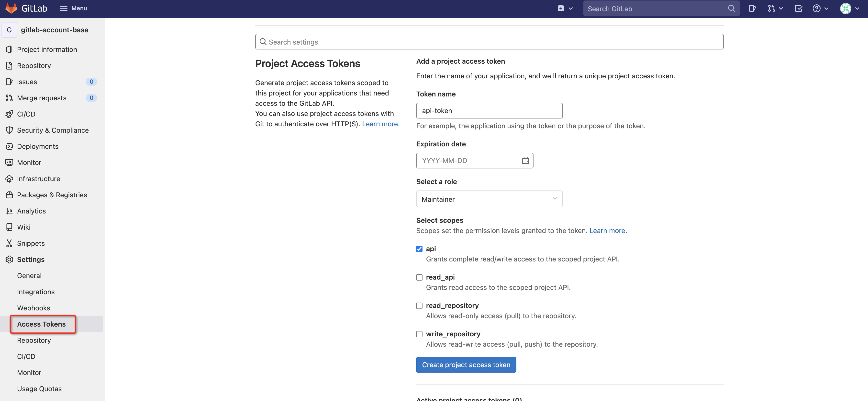Open Learn more link after HTTP(S)
Image resolution: width=868 pixels, height=401 pixels.
click(381, 124)
